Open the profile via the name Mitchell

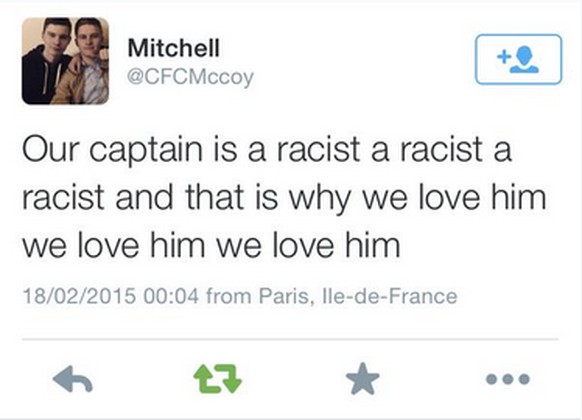(174, 48)
